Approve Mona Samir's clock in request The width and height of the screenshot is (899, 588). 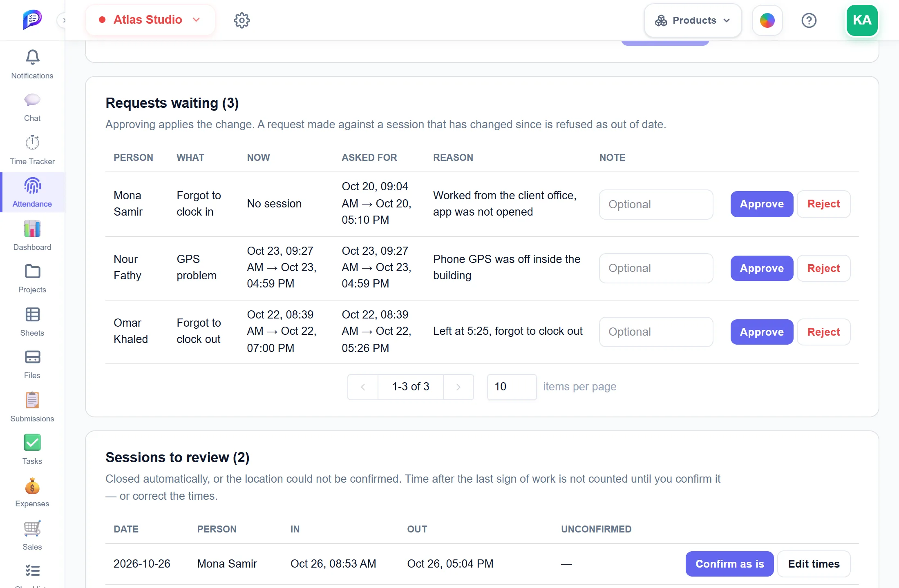(762, 204)
